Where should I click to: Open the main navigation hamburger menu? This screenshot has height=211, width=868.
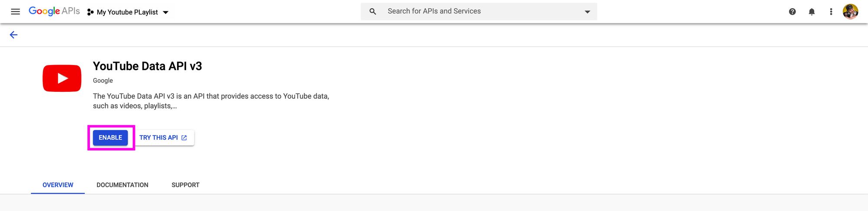pos(15,12)
